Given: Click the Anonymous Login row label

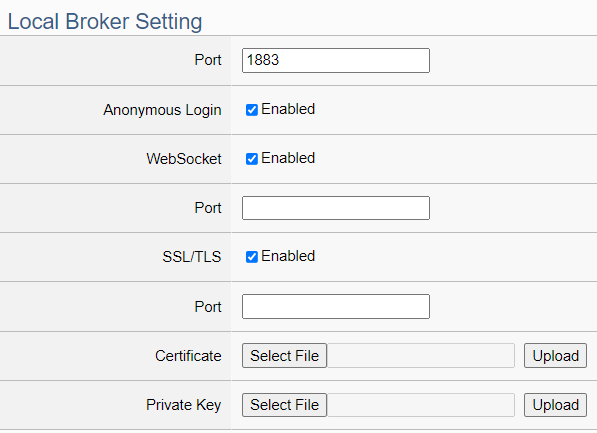Looking at the screenshot, I should [x=162, y=110].
